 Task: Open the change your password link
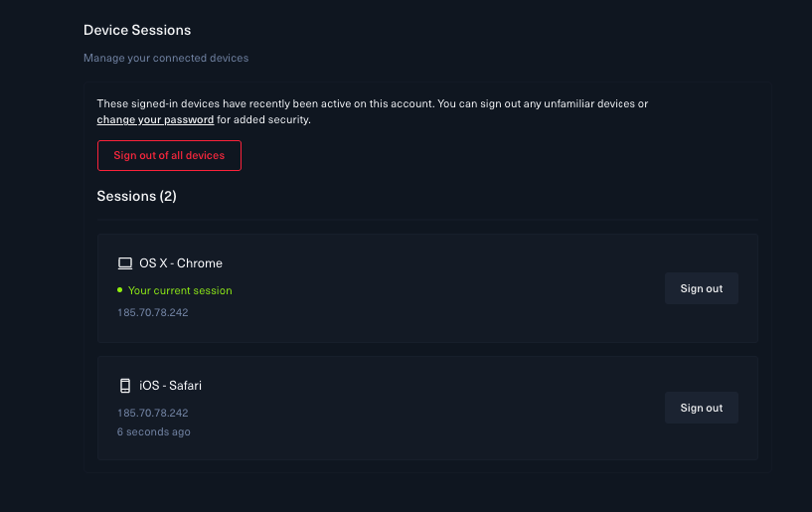point(155,119)
